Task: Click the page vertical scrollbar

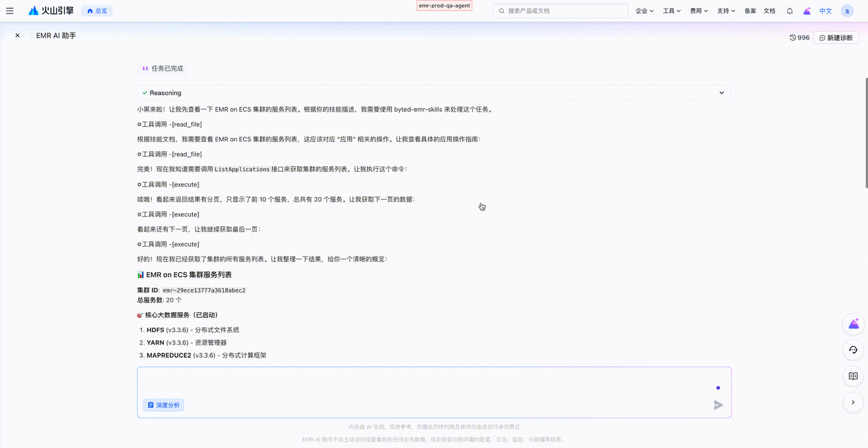Action: [866, 131]
